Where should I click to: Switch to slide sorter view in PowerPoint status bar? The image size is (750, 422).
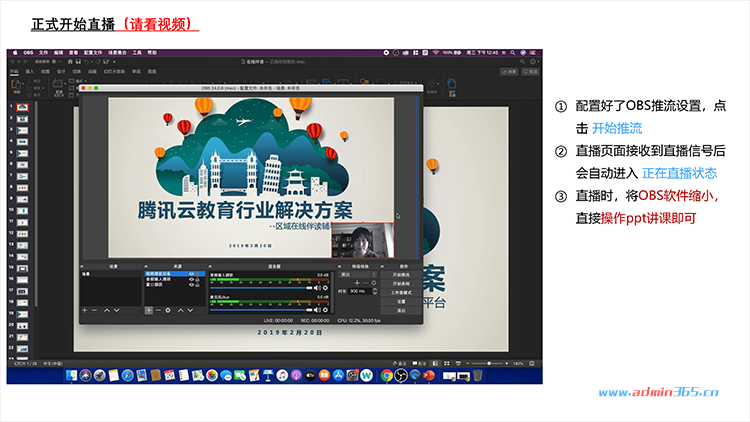tap(447, 364)
